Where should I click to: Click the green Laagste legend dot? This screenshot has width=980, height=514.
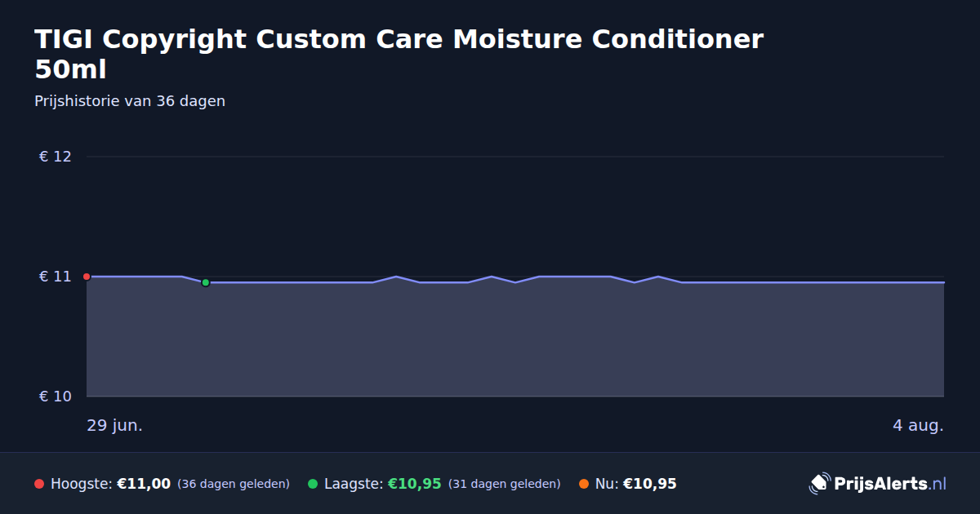pos(313,484)
